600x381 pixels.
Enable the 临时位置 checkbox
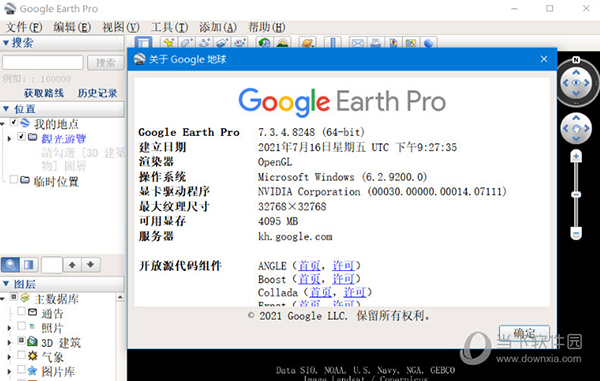[14, 179]
